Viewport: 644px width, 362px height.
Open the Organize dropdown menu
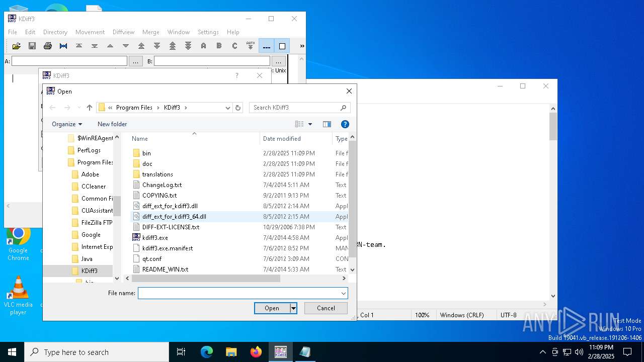(67, 124)
